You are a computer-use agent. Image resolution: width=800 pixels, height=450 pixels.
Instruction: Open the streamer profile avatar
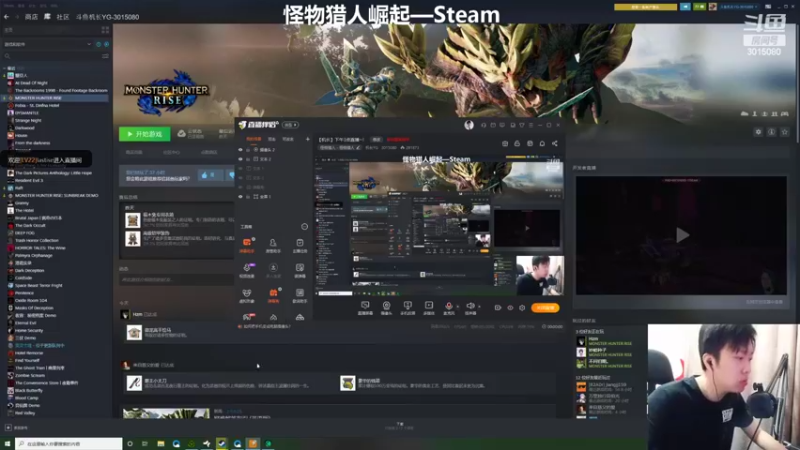click(469, 125)
